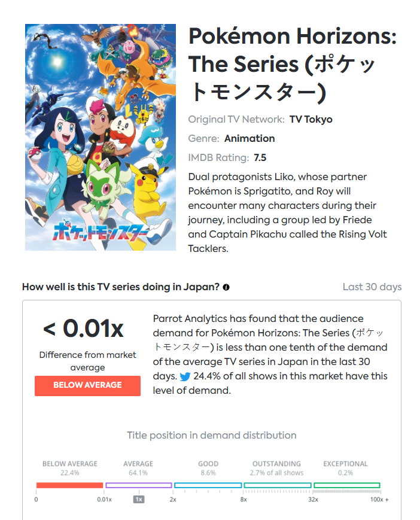Viewport: 420px width, 520px height.
Task: Click the Pokémon Horizons series title heading
Action: pos(293,63)
